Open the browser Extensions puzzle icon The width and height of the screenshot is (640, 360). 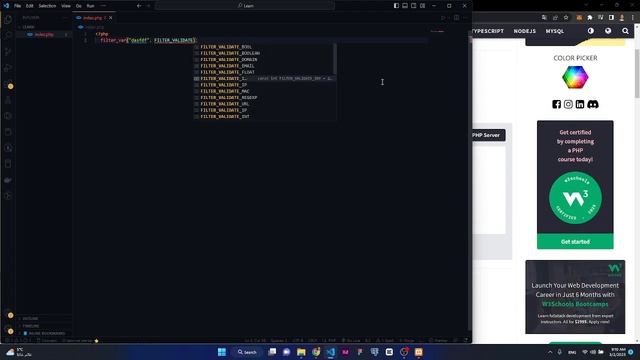point(590,18)
